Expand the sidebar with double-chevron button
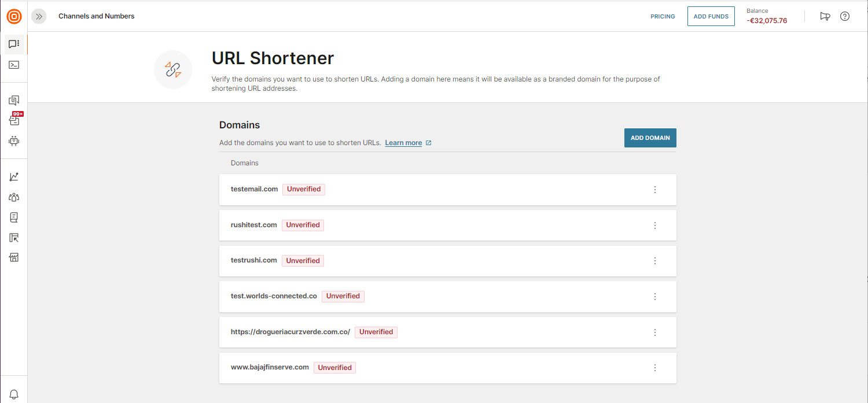This screenshot has height=403, width=868. tap(39, 16)
